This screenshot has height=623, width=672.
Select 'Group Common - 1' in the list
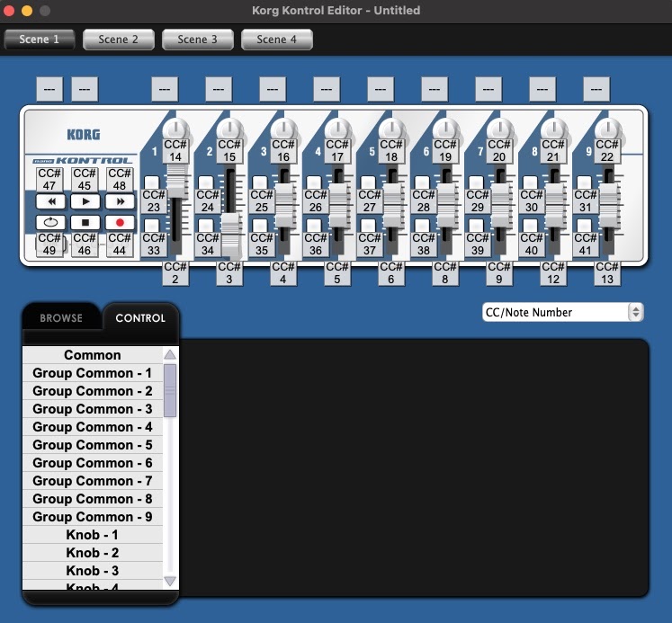click(x=93, y=373)
